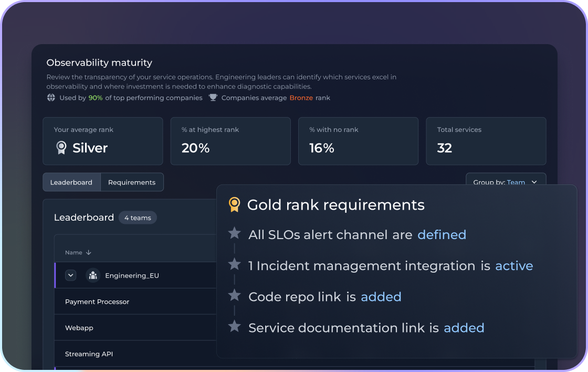Click the Silver medal ribbon icon
Screen dimensions: 588x372
[x=61, y=148]
